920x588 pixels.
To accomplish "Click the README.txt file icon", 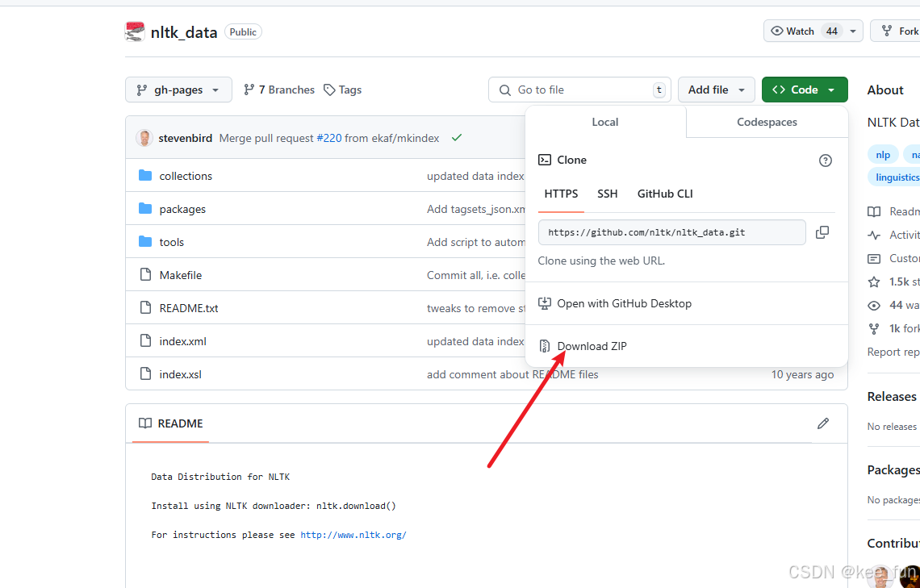I will 145,308.
